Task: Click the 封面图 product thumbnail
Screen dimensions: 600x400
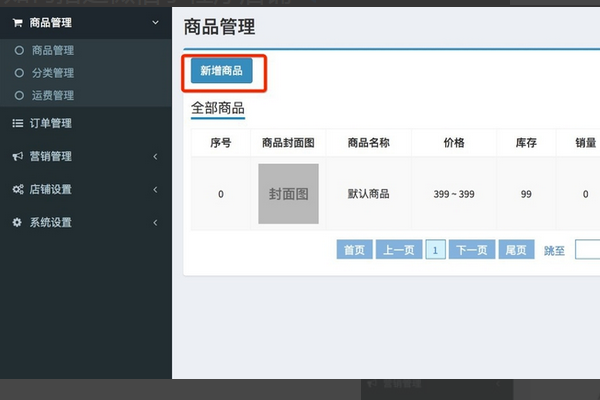Action: [x=288, y=193]
